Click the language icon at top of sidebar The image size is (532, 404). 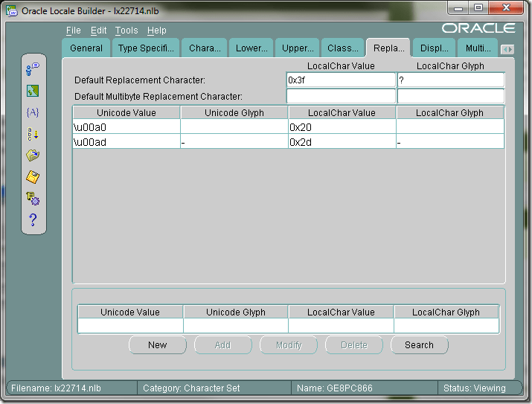point(33,69)
